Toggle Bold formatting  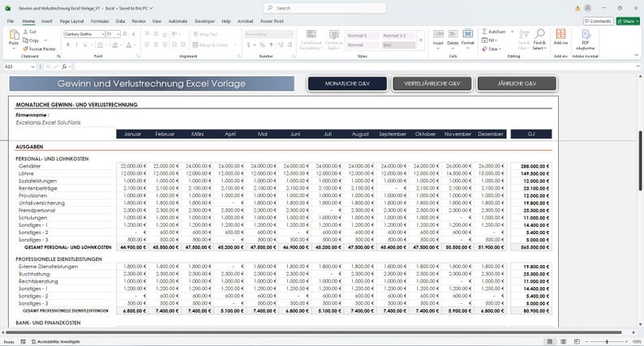68,45
